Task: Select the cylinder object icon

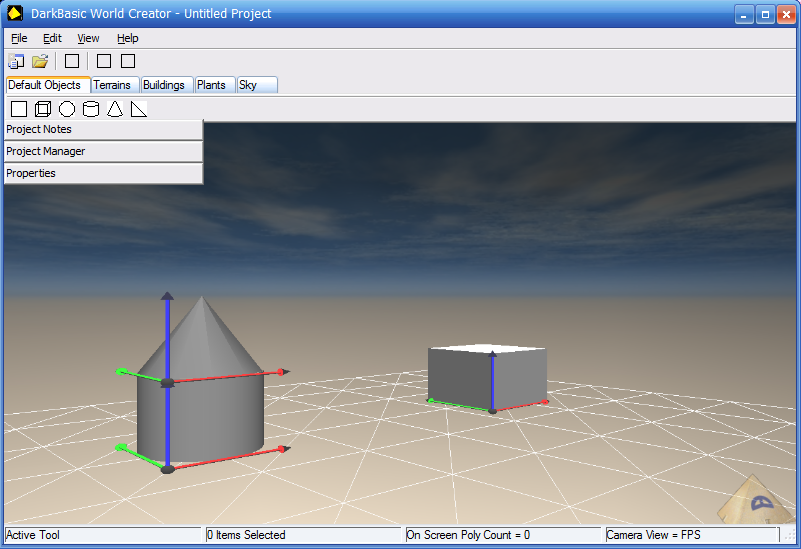Action: pos(91,109)
